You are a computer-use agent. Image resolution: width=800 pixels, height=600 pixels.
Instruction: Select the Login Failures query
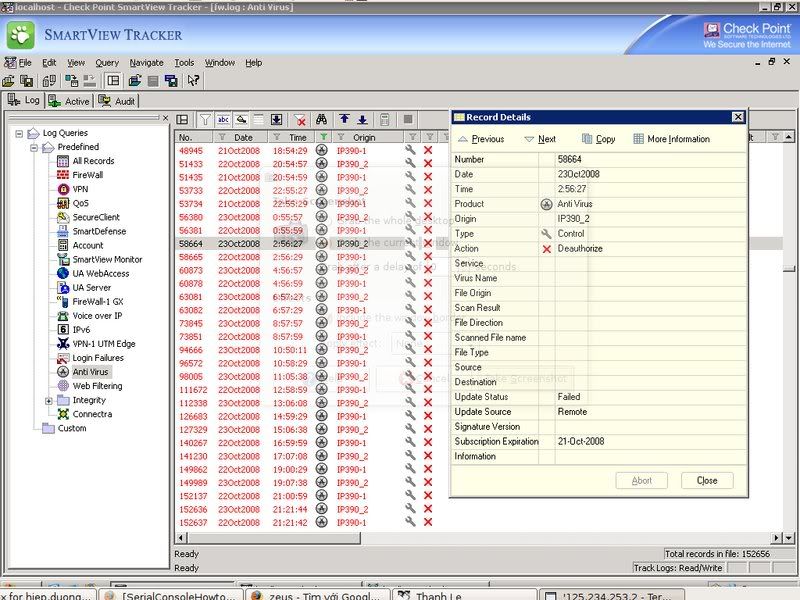pyautogui.click(x=98, y=358)
